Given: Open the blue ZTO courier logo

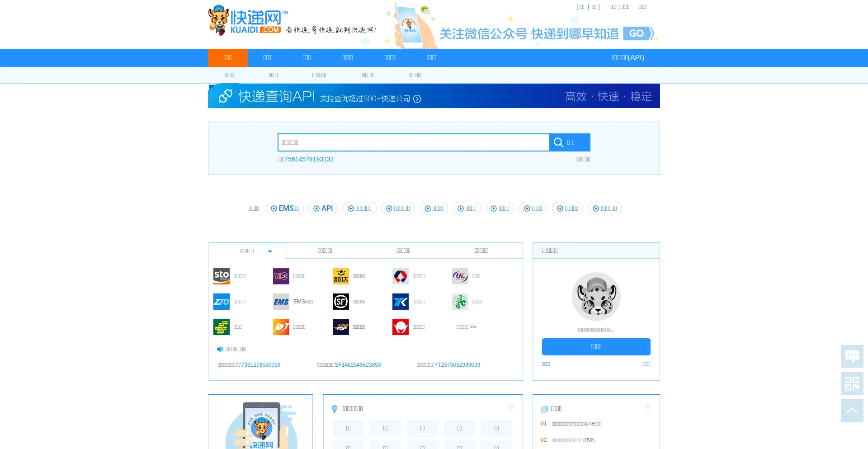Looking at the screenshot, I should coord(221,302).
